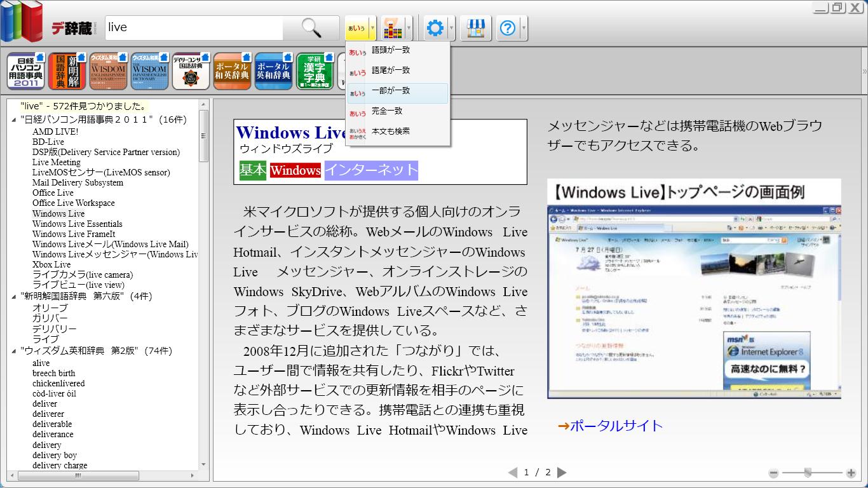
Task: Select BD-Live in results list
Action: pos(48,142)
